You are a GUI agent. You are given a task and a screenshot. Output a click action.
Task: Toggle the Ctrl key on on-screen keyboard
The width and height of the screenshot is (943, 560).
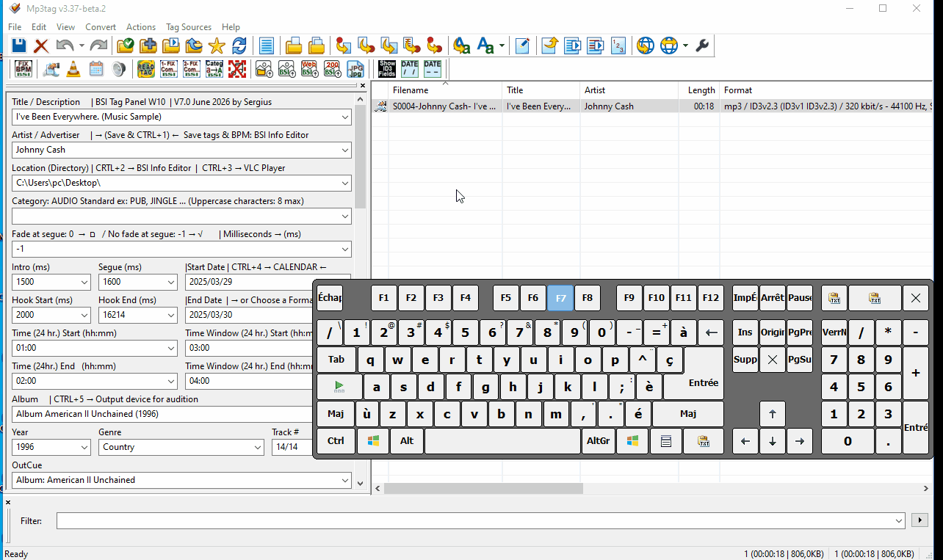(336, 441)
